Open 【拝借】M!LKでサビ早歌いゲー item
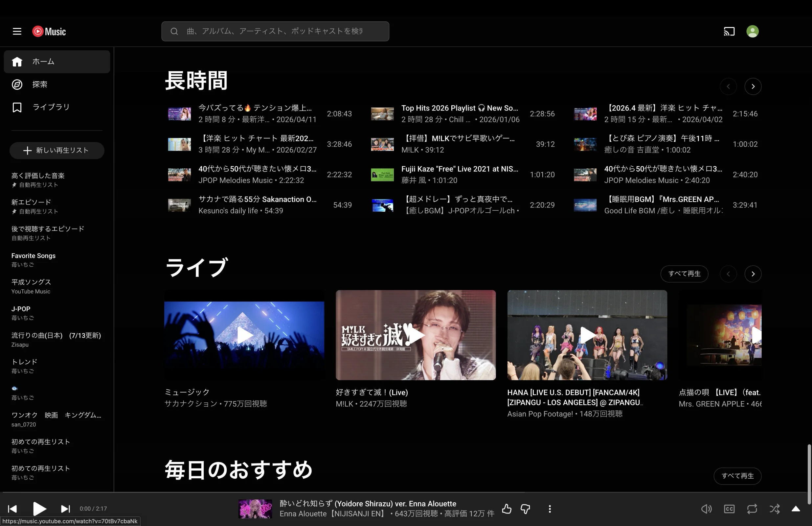The height and width of the screenshot is (526, 812). pos(458,139)
